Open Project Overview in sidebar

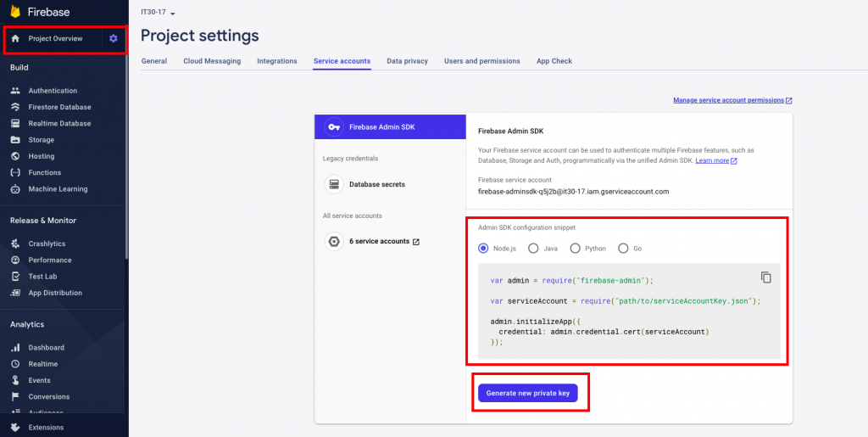(x=55, y=38)
